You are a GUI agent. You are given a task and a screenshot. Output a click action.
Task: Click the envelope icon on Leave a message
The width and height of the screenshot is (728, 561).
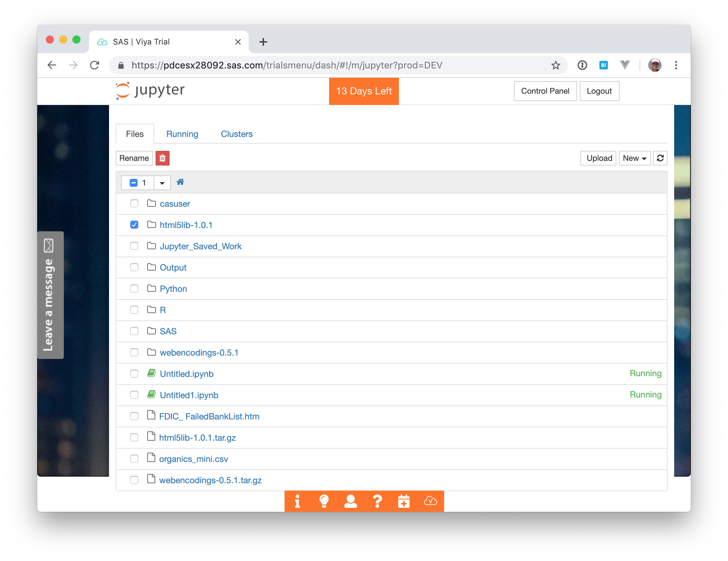click(49, 246)
